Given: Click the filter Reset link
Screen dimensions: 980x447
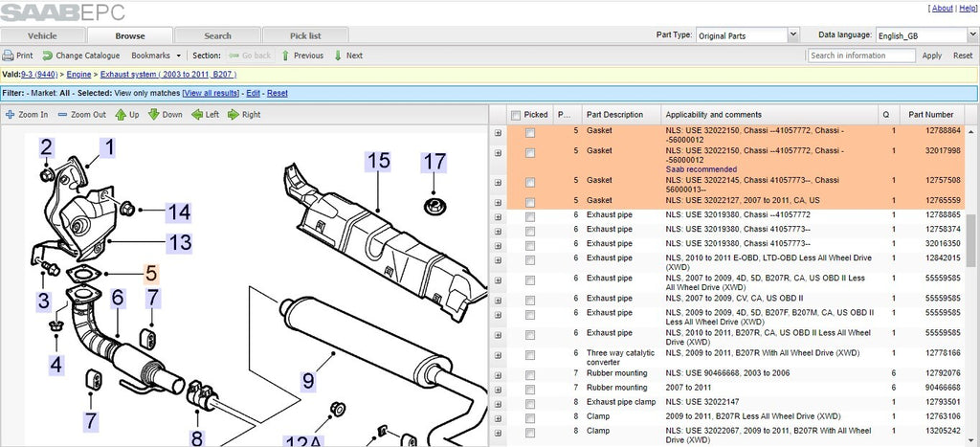Looking at the screenshot, I should click(278, 93).
